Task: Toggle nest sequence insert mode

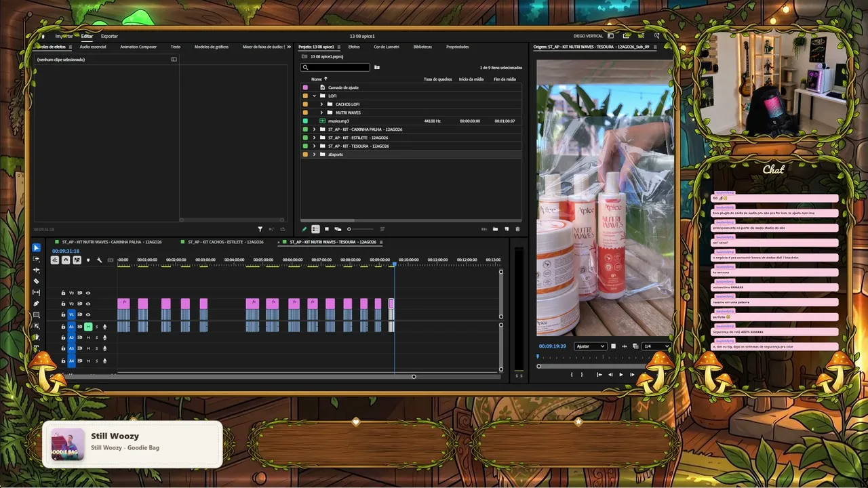Action: 55,260
